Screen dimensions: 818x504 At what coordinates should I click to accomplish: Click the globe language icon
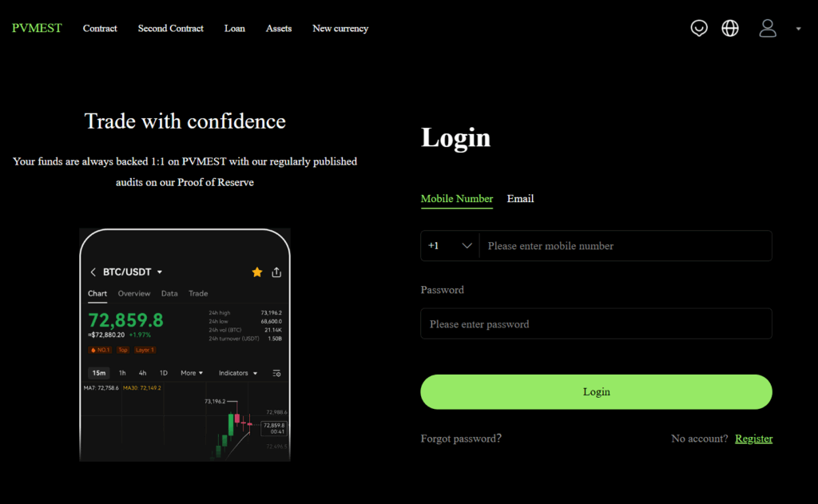pyautogui.click(x=730, y=29)
